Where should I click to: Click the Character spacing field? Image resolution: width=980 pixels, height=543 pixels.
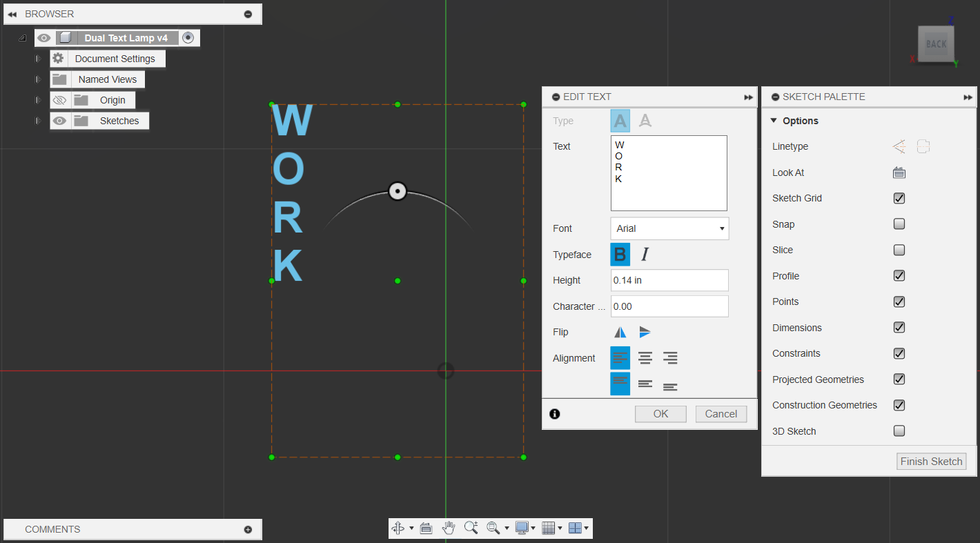pos(669,306)
